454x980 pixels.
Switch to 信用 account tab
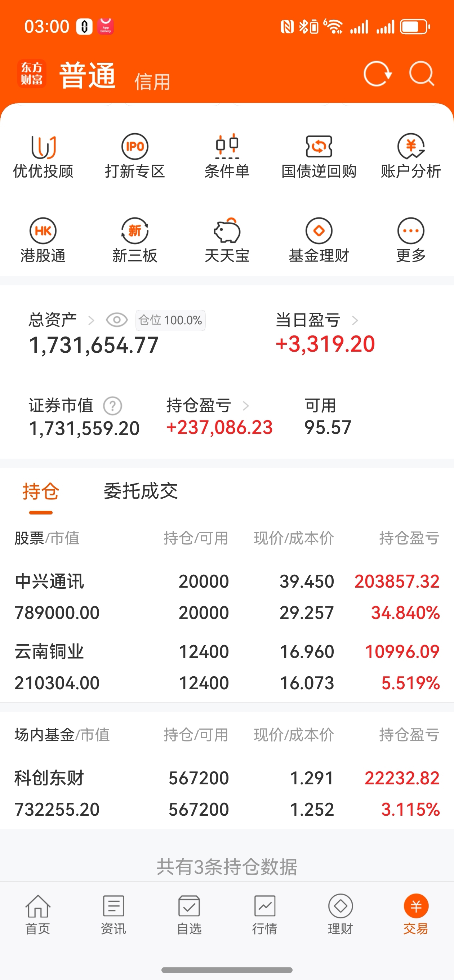tap(152, 82)
